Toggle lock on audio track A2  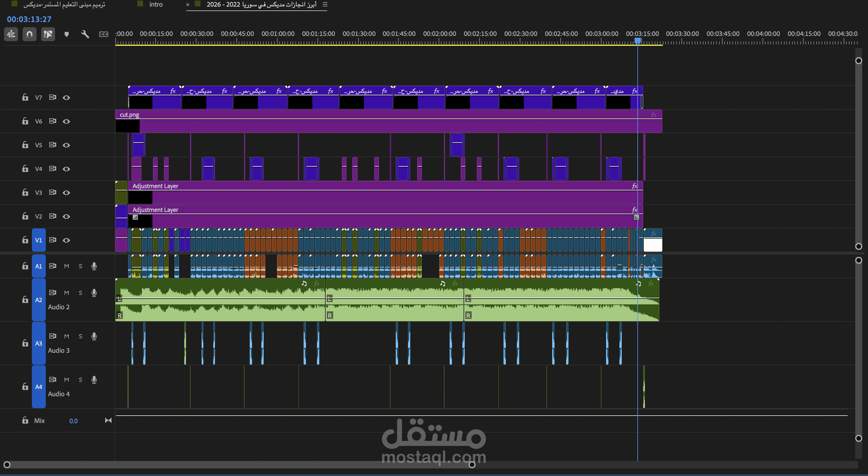click(x=25, y=300)
